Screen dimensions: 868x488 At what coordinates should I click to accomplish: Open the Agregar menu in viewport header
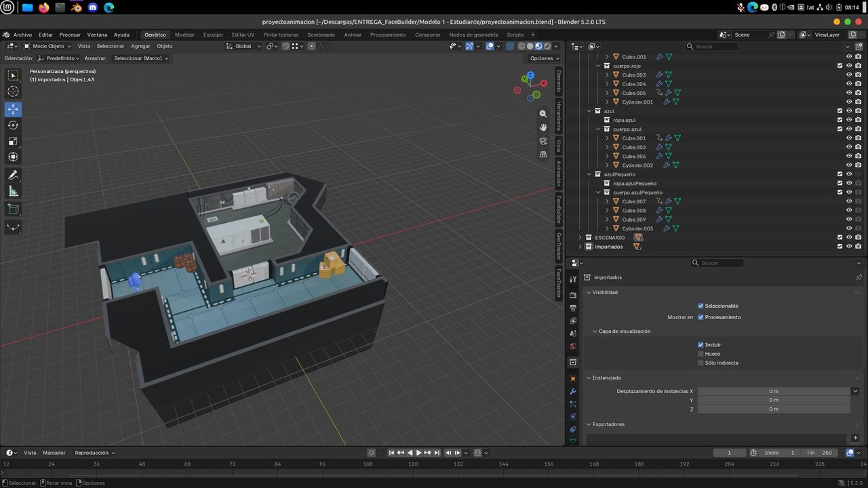click(140, 46)
